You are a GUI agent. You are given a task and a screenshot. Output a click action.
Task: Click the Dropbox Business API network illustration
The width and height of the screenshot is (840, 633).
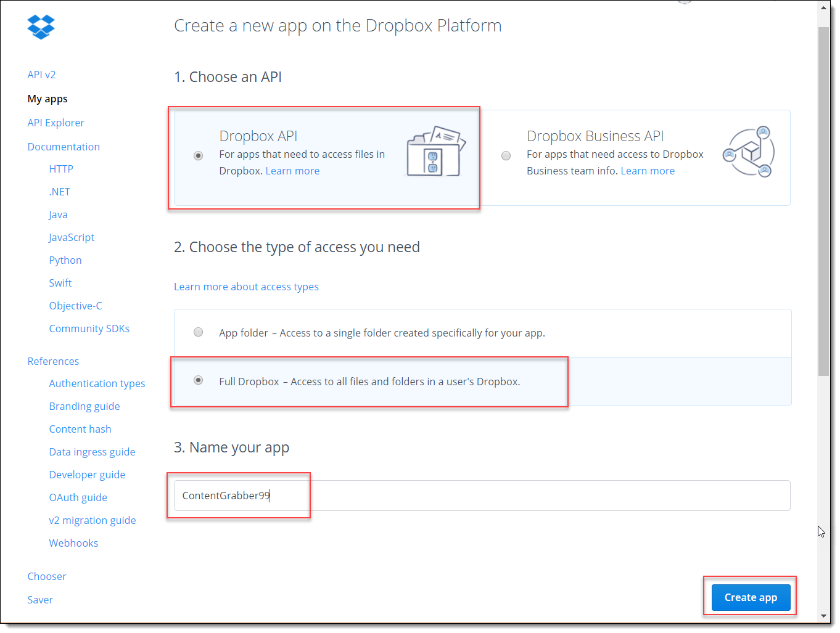749,152
